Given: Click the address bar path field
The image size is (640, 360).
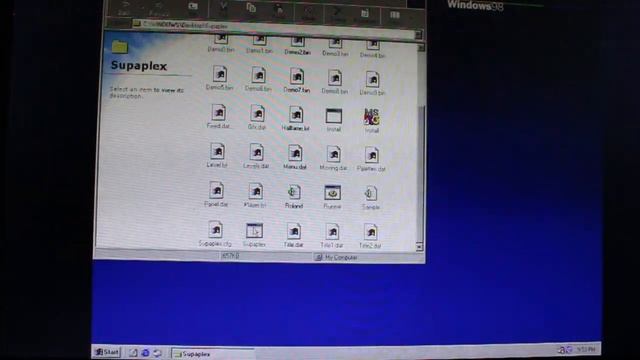Looking at the screenshot, I should (x=273, y=28).
